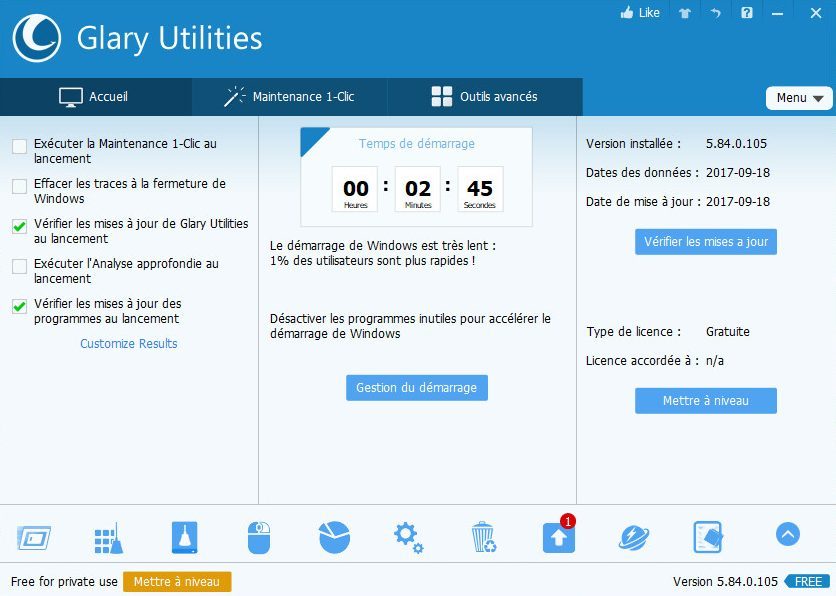Switch to the Maintenance 1-Clic tab
Screen dimensions: 836x596
point(289,97)
